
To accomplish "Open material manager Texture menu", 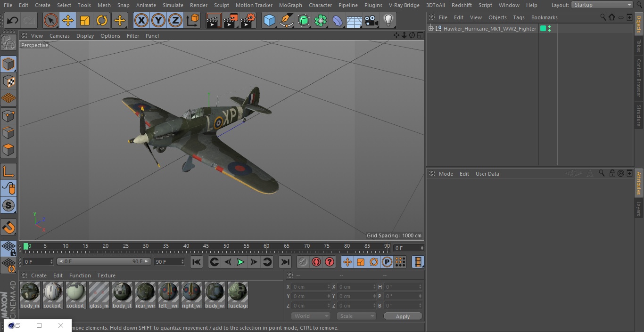I will 106,275.
